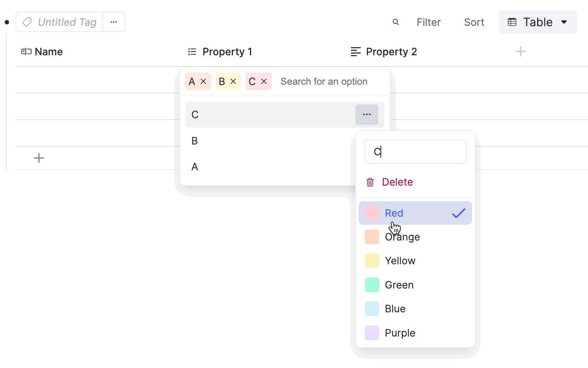Remove tag B from selection
588x368 pixels.
pyautogui.click(x=233, y=82)
